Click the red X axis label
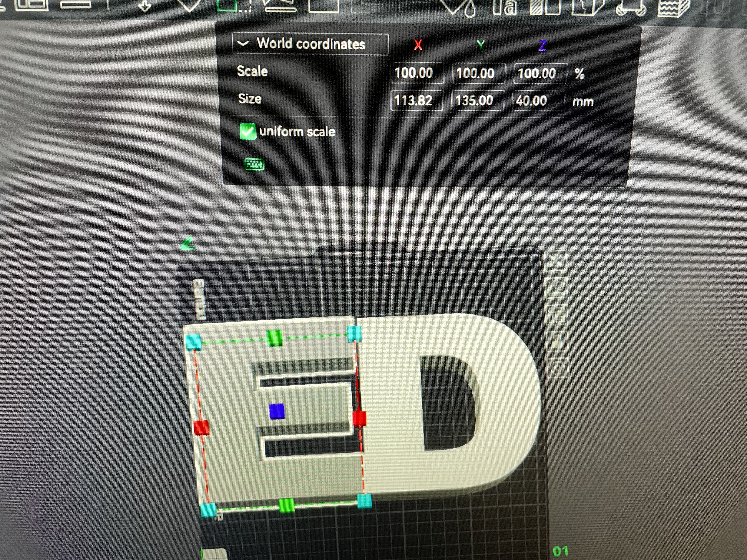Screen dimensions: 747x560 click(418, 44)
